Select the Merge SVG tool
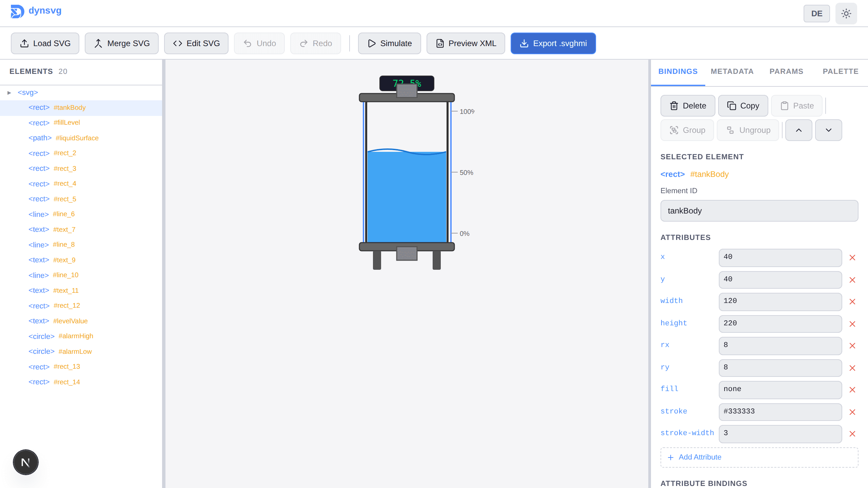Screen dimensions: 868x488 (121, 43)
